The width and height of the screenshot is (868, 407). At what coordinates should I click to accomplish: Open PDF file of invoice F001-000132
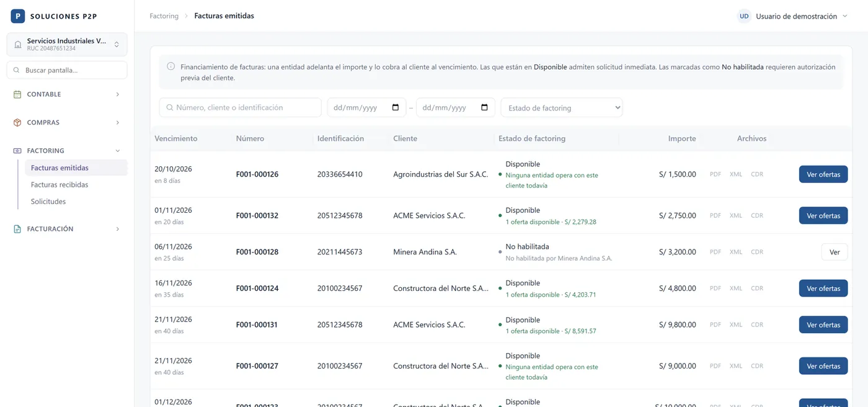(x=715, y=216)
